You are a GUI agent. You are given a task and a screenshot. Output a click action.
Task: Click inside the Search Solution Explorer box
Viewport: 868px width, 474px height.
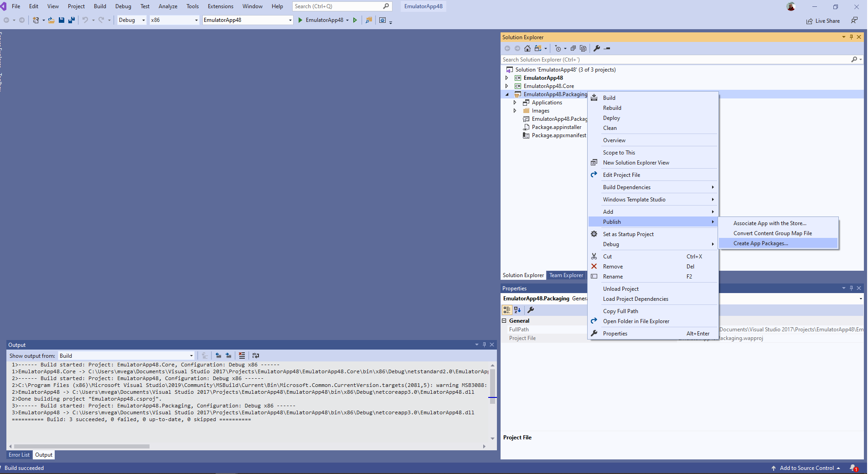coord(638,59)
